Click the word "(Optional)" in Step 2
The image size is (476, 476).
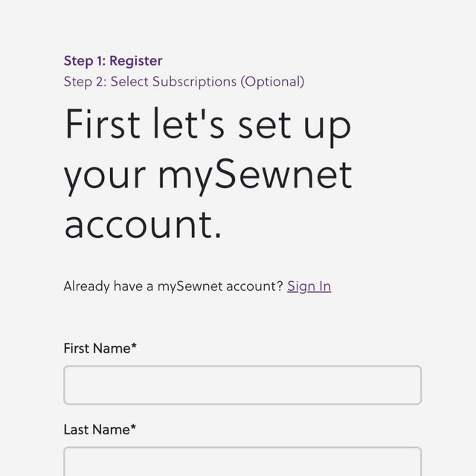pyautogui.click(x=271, y=81)
